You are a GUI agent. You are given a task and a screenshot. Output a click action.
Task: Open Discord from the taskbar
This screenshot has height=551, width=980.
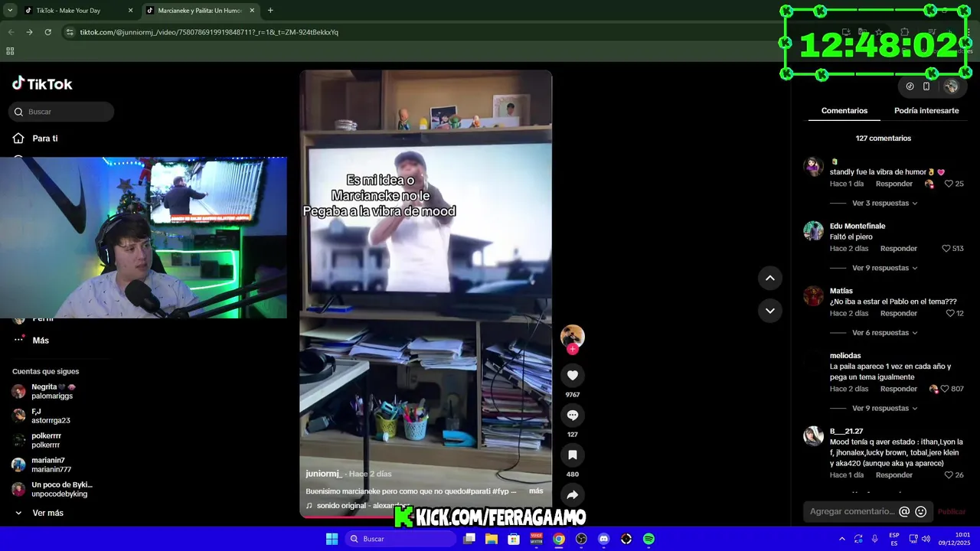coord(603,539)
